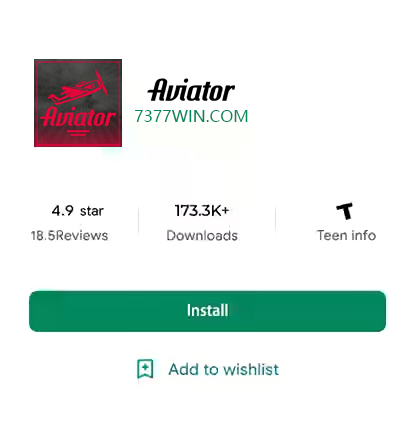This screenshot has height=423, width=412.
Task: Click the divider between rating and downloads
Action: tap(138, 221)
